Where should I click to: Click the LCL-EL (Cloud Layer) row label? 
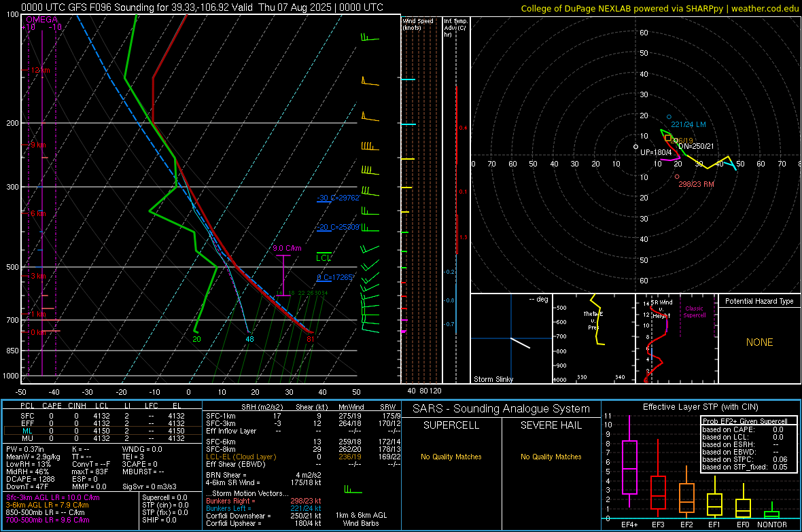(x=241, y=457)
